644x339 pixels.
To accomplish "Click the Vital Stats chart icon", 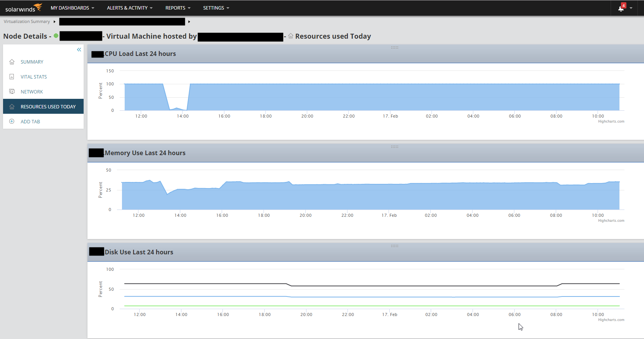I will click(12, 77).
